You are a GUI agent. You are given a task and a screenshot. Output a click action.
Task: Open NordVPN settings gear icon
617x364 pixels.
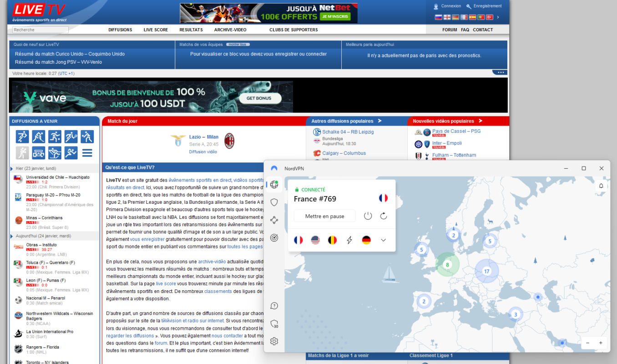point(274,341)
